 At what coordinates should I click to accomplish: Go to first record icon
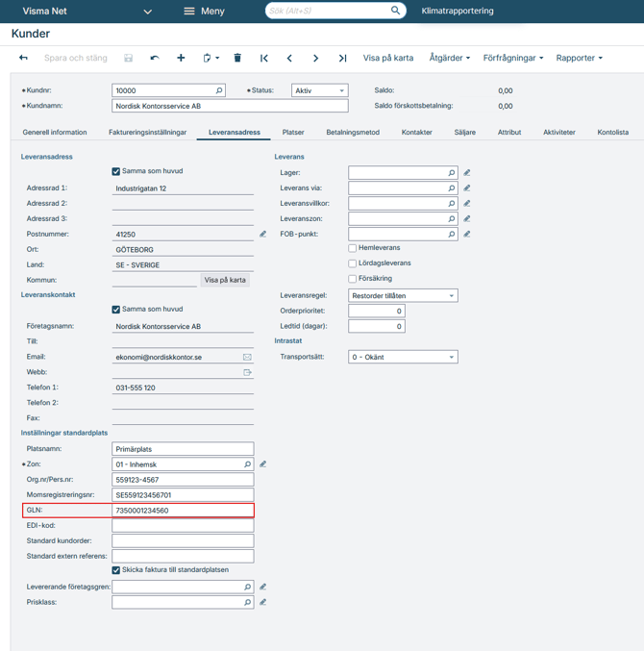(264, 59)
